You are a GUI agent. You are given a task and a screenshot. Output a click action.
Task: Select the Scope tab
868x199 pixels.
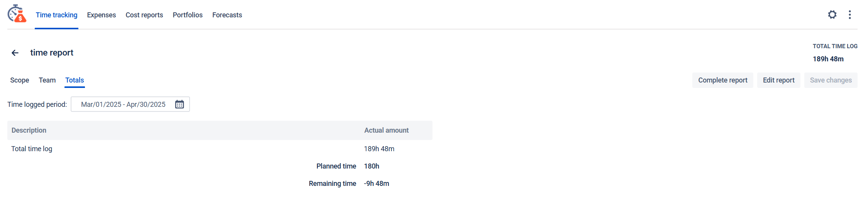(20, 80)
